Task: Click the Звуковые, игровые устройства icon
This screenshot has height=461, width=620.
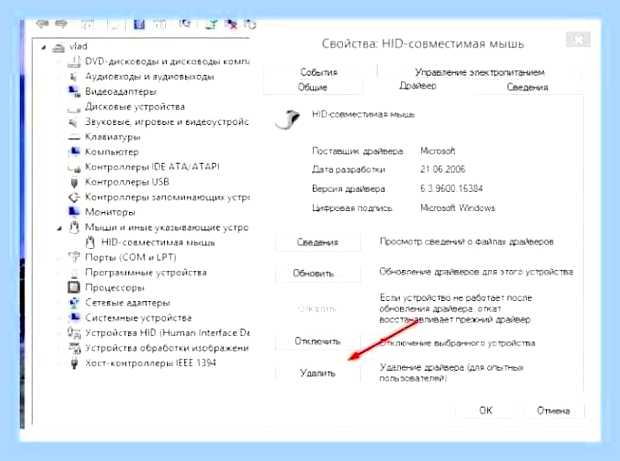Action: click(74, 122)
